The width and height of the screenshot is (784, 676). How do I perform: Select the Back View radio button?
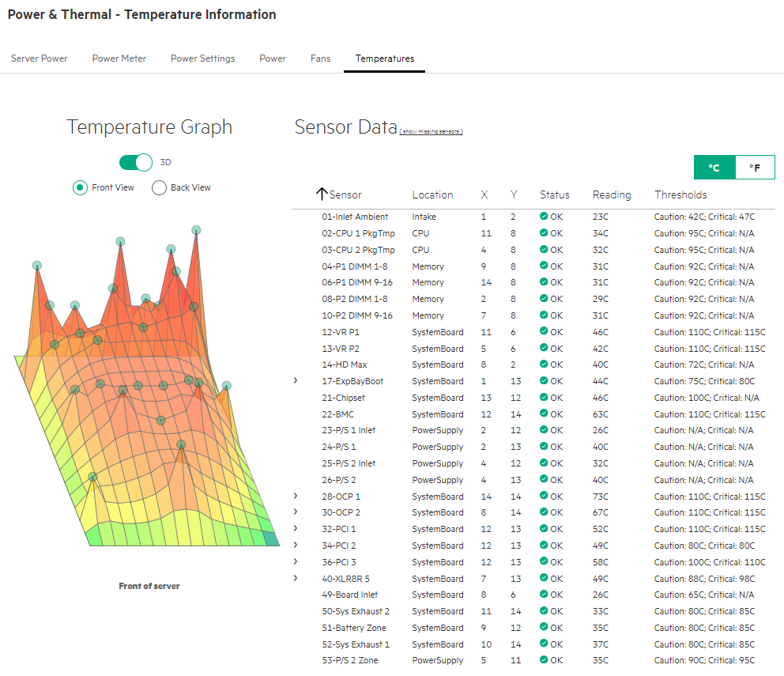tap(159, 187)
